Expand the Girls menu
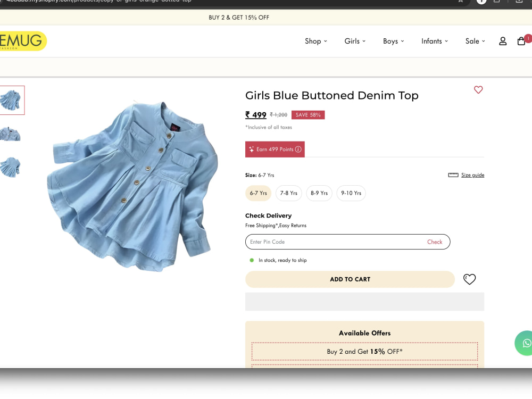This screenshot has height=399, width=532. (355, 41)
